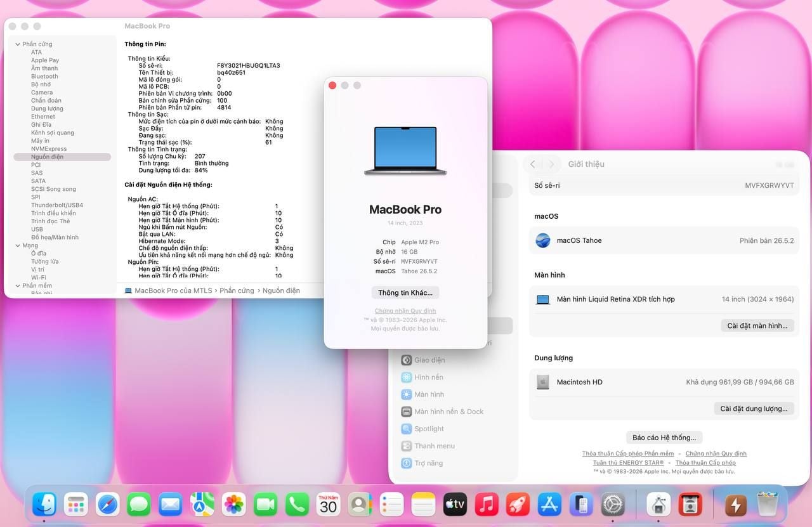Open the red rocket app in the Dock

point(518,505)
